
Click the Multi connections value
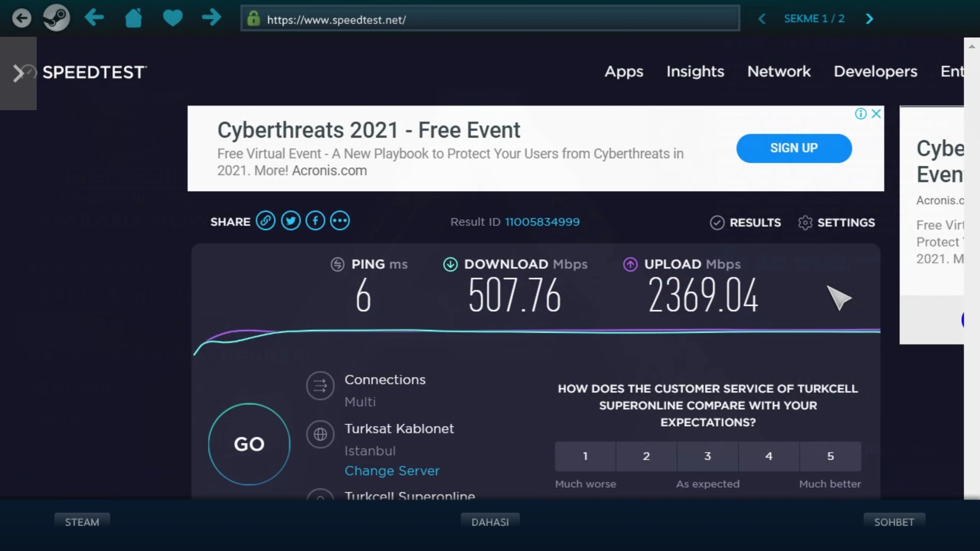[360, 402]
